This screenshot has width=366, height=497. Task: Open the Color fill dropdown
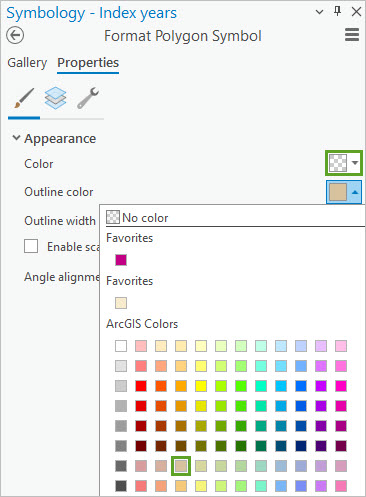[344, 163]
